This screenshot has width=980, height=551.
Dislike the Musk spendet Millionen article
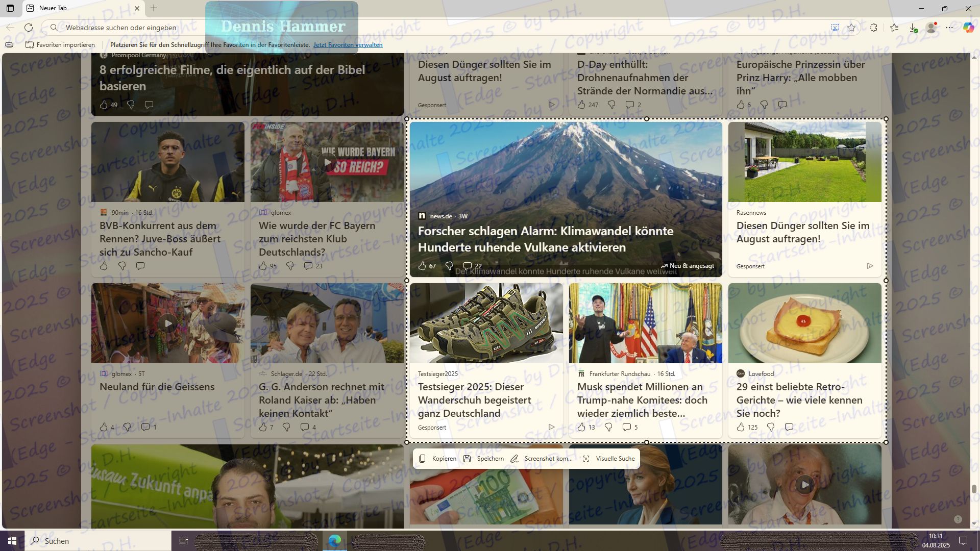pyautogui.click(x=608, y=427)
